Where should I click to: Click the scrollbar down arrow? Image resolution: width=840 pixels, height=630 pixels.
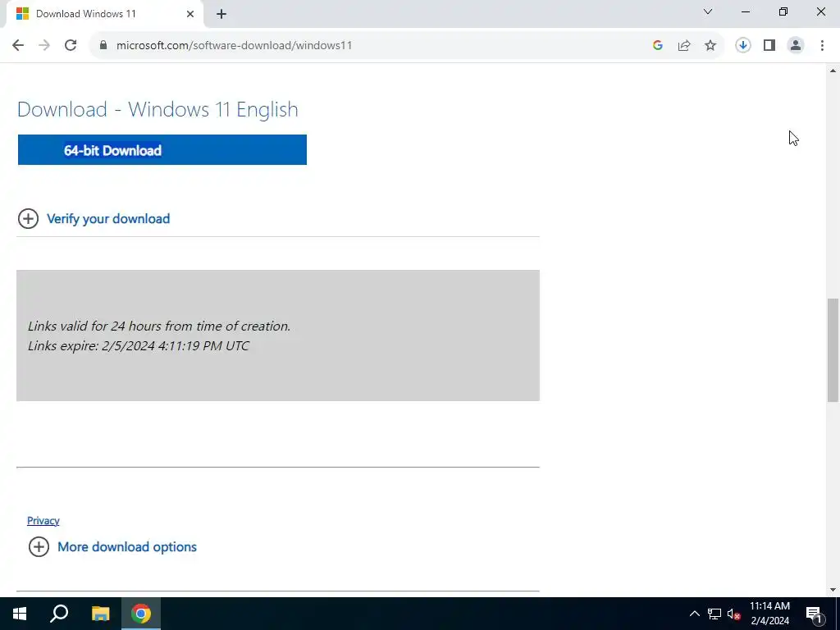click(833, 590)
